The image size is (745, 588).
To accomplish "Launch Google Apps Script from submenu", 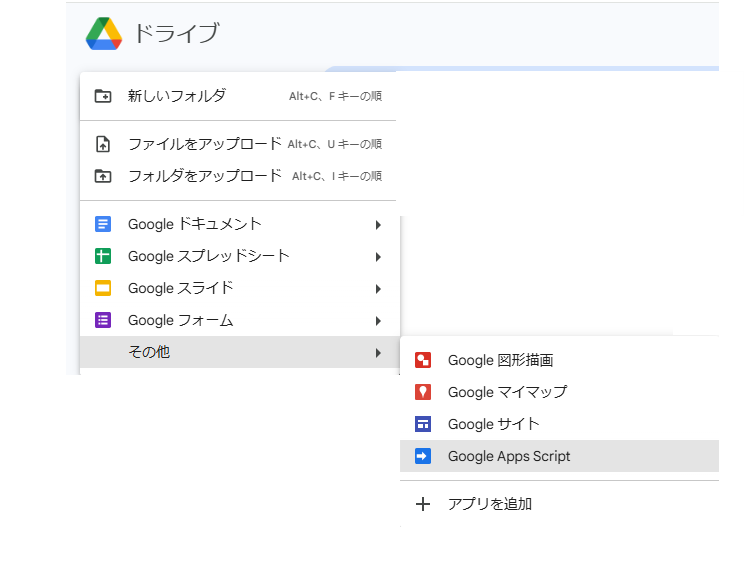I will tap(559, 456).
